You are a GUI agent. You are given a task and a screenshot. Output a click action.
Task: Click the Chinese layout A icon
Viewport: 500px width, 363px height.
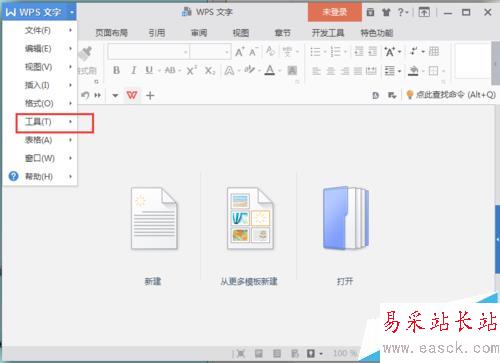pyautogui.click(x=389, y=52)
